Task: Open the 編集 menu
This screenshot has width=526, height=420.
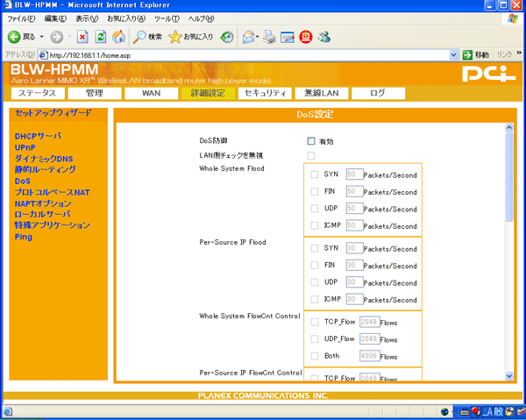Action: coord(56,18)
